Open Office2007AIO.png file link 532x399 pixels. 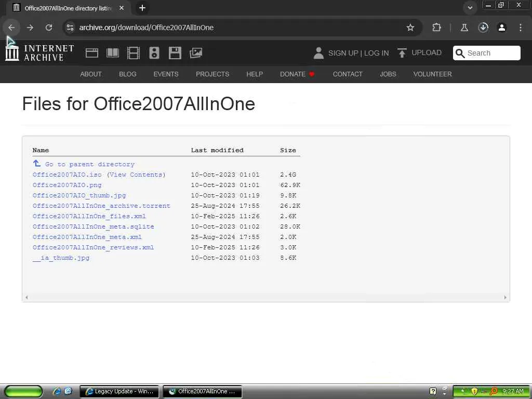pyautogui.click(x=67, y=185)
